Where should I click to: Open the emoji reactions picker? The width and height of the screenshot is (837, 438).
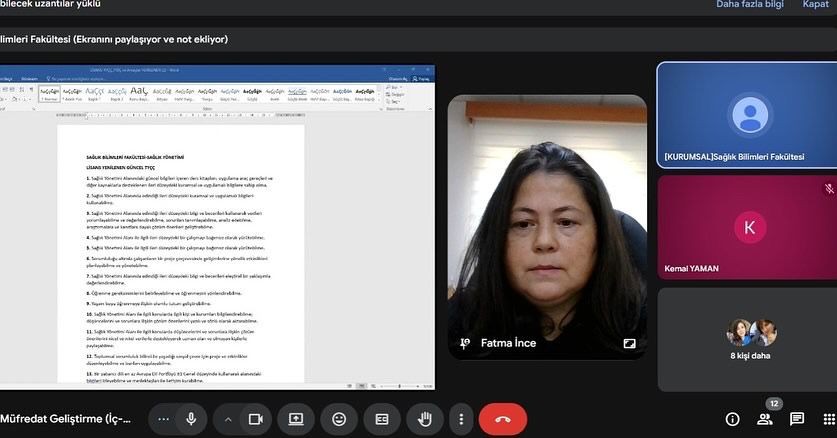339,419
